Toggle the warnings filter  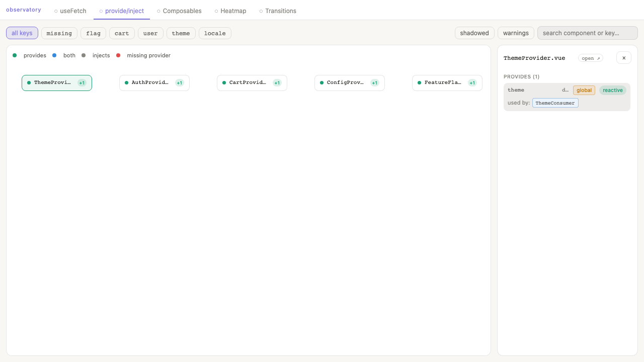click(x=516, y=33)
